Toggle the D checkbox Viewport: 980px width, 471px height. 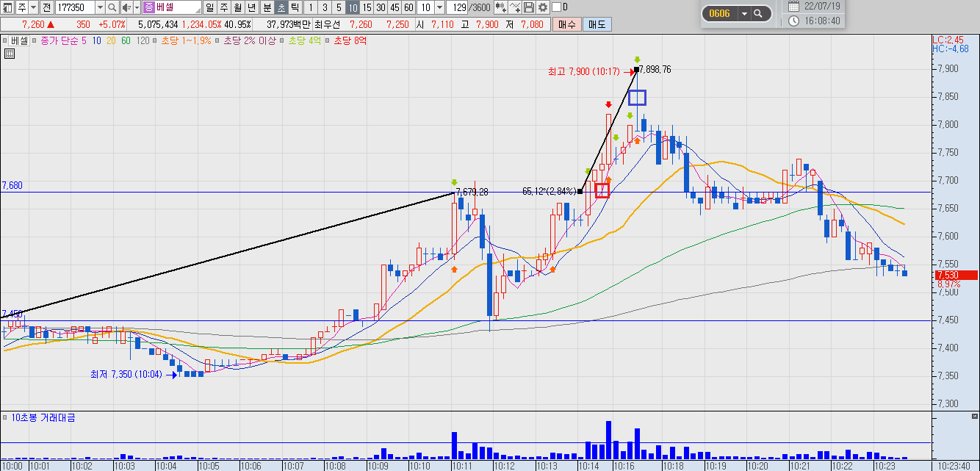556,7
